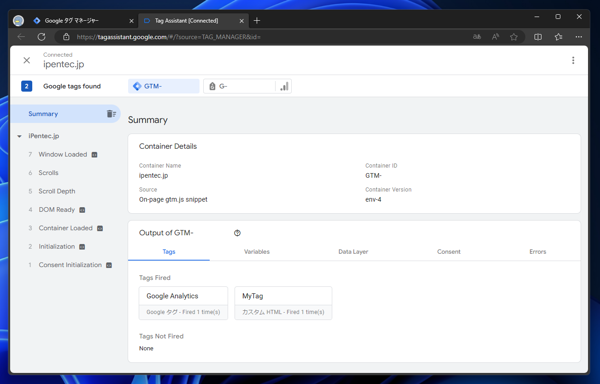
Task: Click the badge icon beside Initialization event 2
Action: [82, 247]
